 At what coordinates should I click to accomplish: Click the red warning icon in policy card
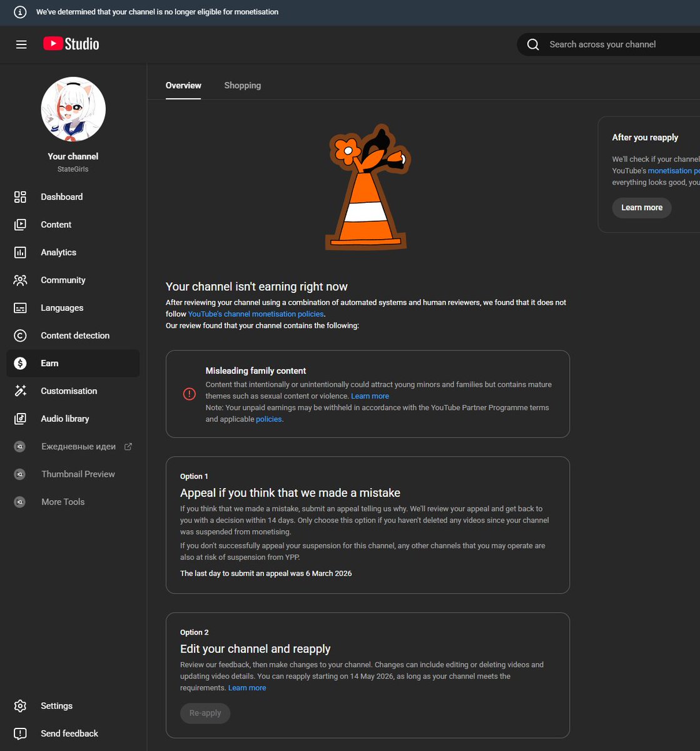pos(189,394)
